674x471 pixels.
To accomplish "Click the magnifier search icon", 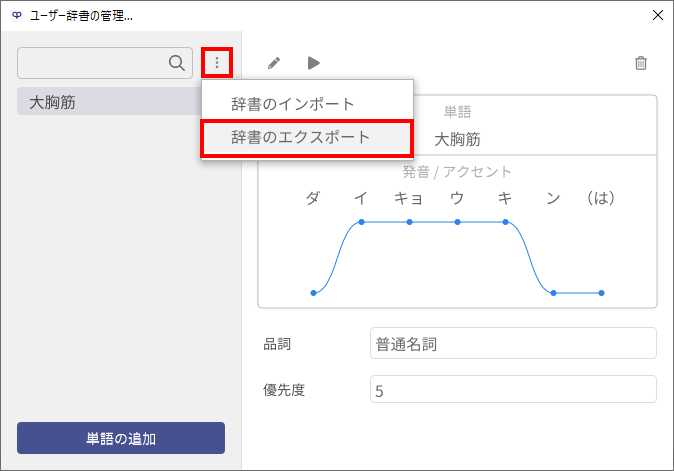I will pyautogui.click(x=177, y=63).
